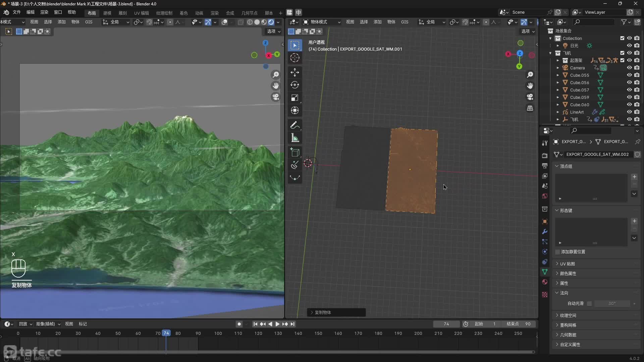Play animation forward

[x=277, y=324]
